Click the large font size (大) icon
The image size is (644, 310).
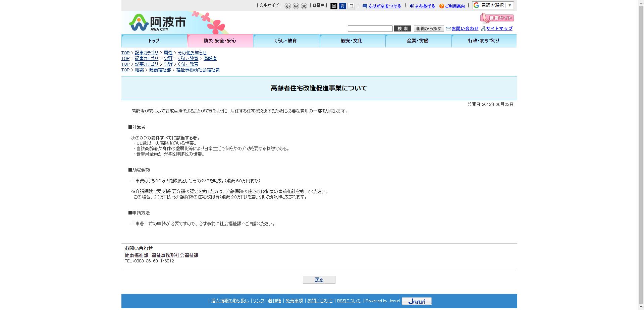click(304, 6)
